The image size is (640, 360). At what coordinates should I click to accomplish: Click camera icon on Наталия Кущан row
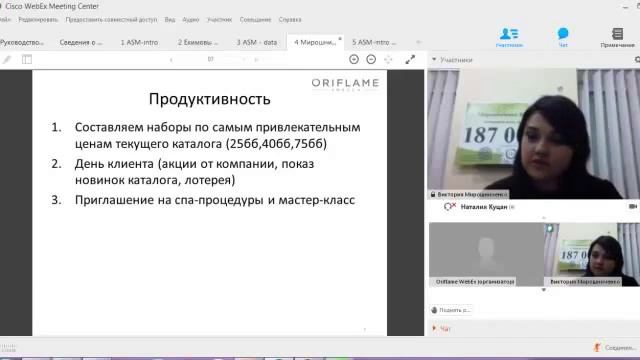point(633,207)
